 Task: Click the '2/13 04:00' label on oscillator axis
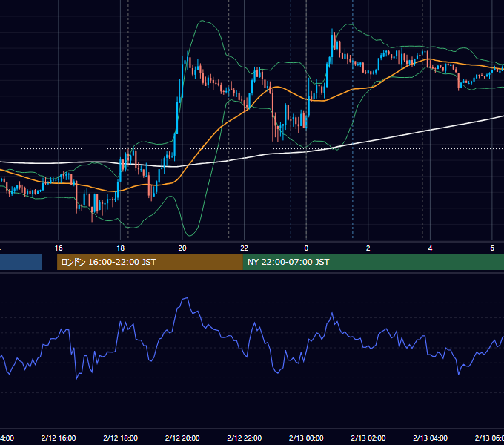click(x=430, y=438)
